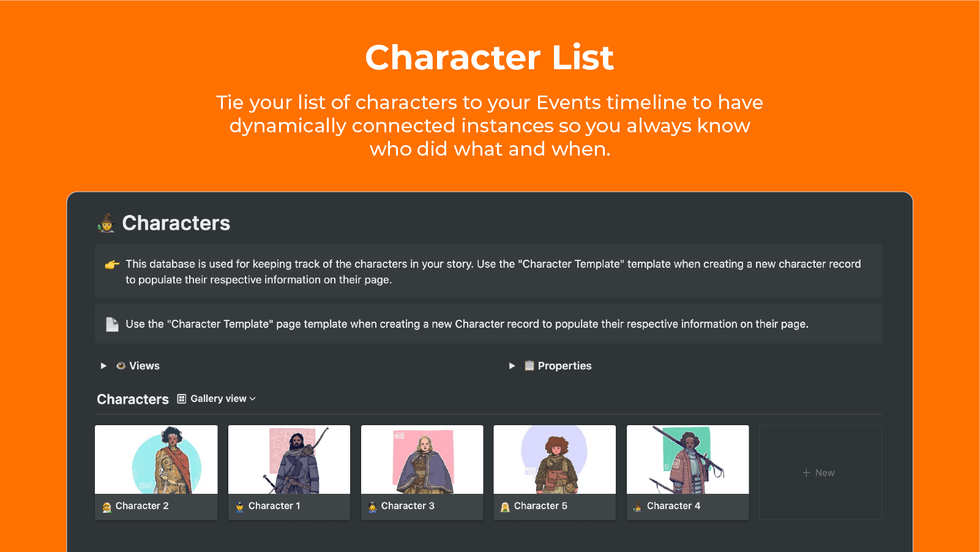Click the Characters page emoji icon
980x552 pixels.
coord(107,223)
